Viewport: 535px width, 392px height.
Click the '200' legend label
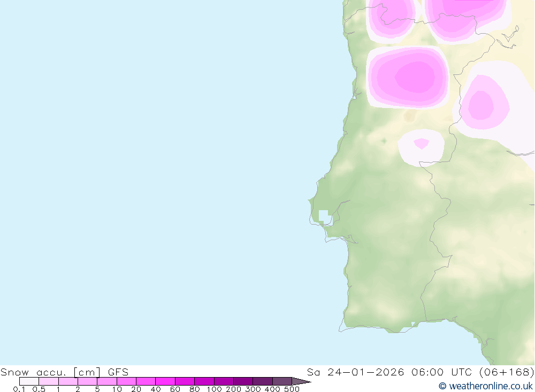click(233, 389)
